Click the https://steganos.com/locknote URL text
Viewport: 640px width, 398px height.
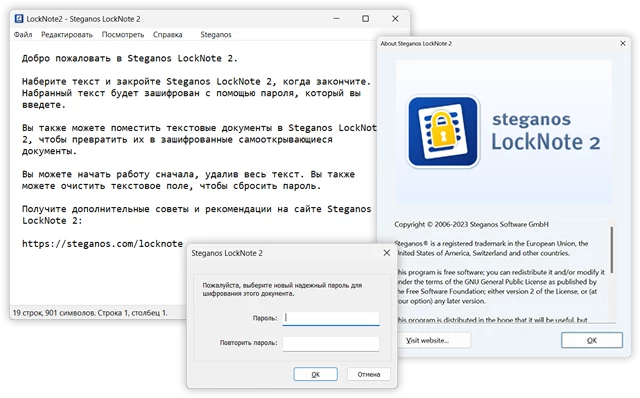pos(102,244)
